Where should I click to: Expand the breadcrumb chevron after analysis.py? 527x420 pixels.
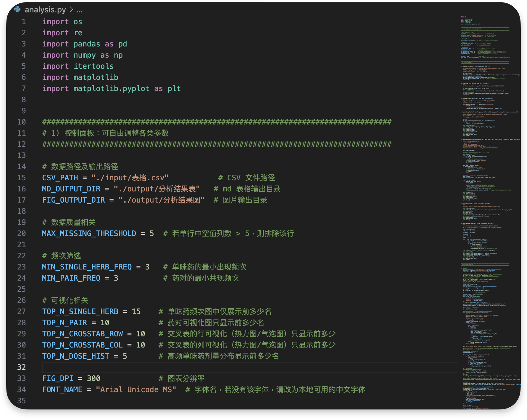click(71, 10)
